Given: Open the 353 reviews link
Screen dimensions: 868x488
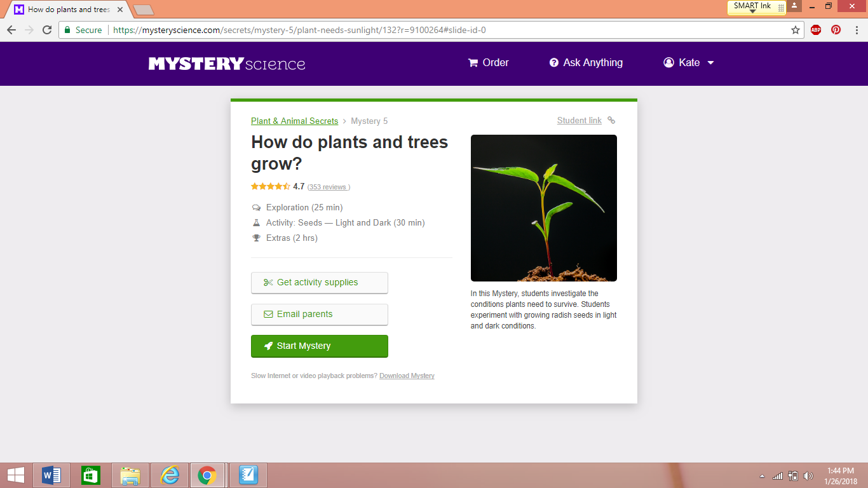Looking at the screenshot, I should pos(329,187).
